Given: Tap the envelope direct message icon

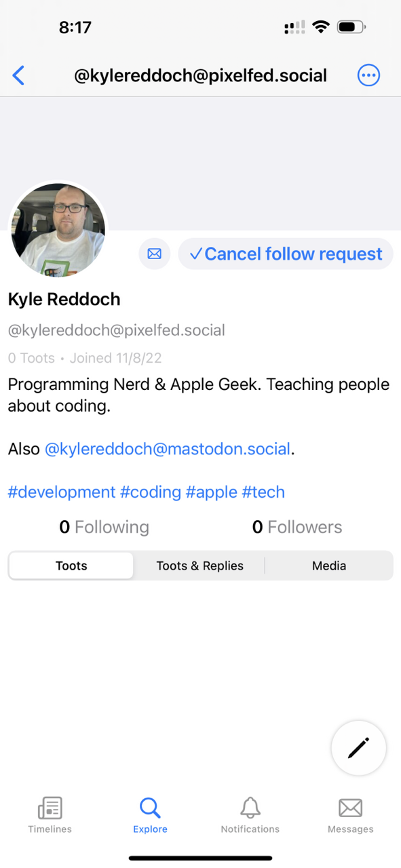Looking at the screenshot, I should (x=155, y=254).
